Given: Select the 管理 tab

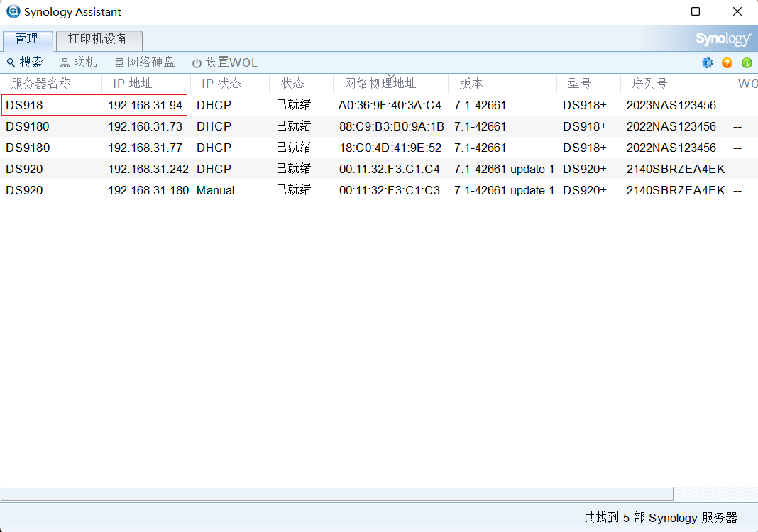Looking at the screenshot, I should tap(26, 39).
